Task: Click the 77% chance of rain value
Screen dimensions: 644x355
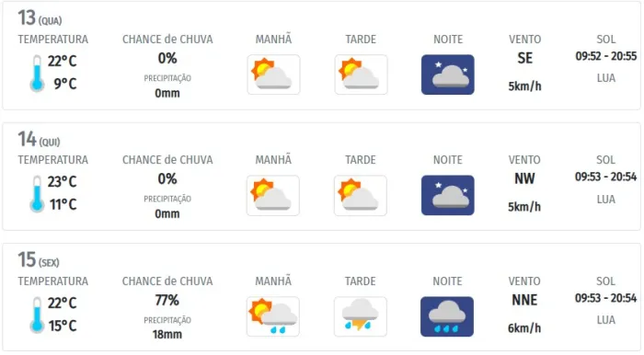Action: coord(167,301)
